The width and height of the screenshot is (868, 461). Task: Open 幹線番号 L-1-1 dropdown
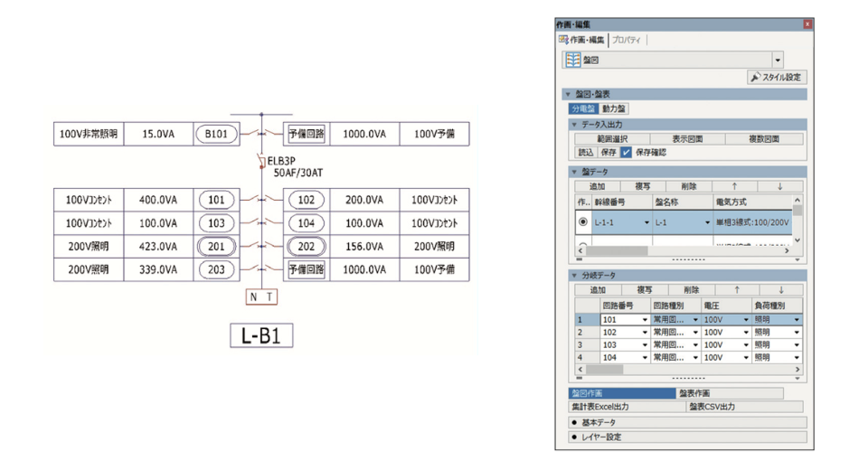coord(646,222)
